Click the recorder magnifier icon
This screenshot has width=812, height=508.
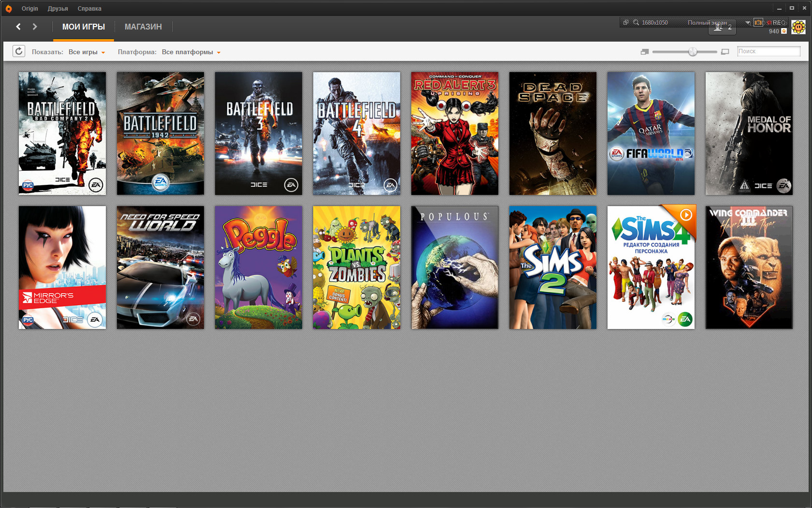click(x=636, y=22)
